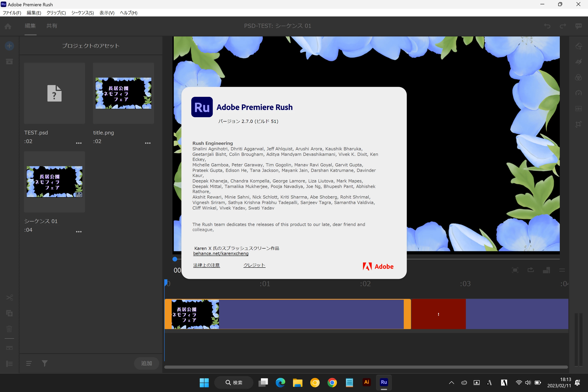588x392 pixels.
Task: Open more options for title.png
Action: click(148, 143)
